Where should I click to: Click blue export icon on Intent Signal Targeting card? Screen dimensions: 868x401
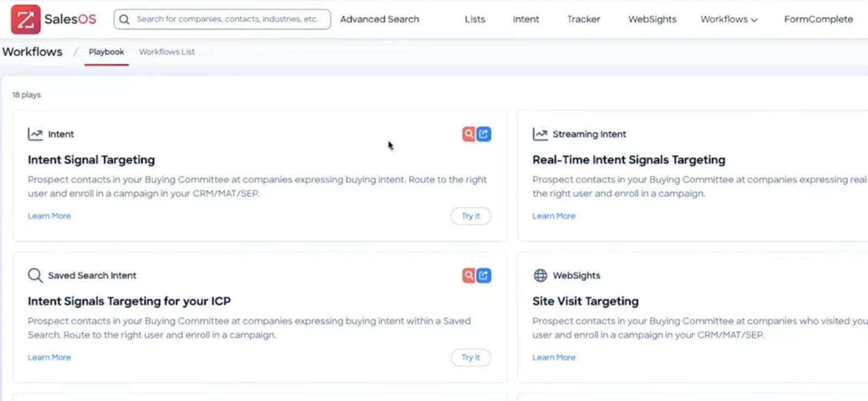484,134
